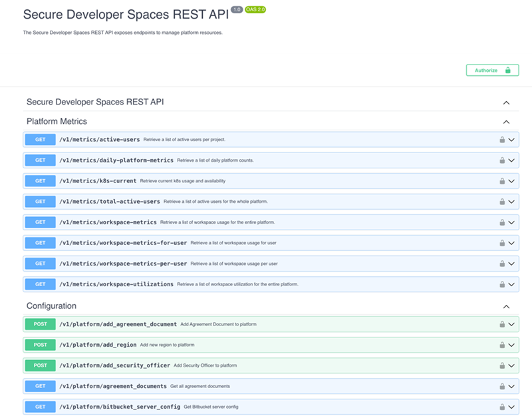Click the GET badge on workspace-metrics-per-user

click(39, 263)
